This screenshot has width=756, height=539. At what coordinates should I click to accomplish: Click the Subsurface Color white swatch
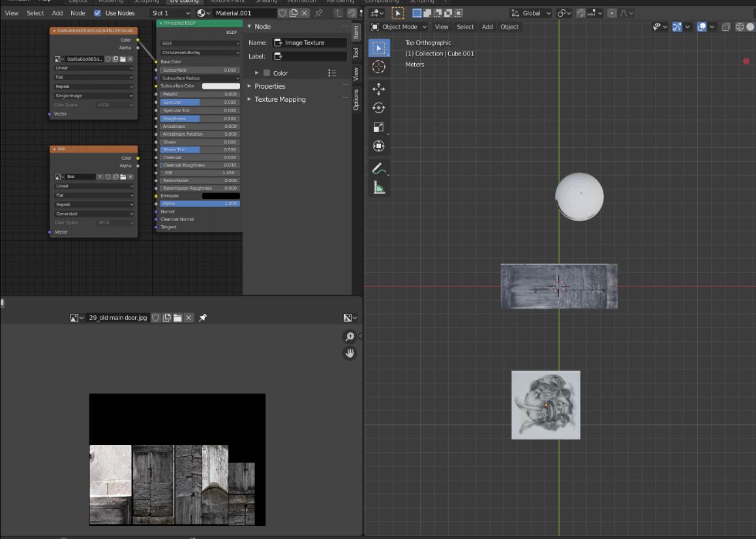(220, 86)
